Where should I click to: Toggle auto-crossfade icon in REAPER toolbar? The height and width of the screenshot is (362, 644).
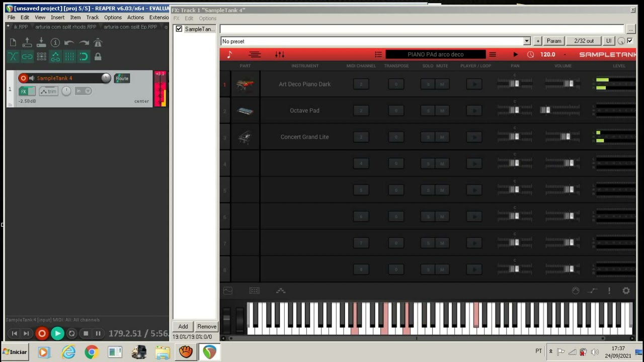coord(13,57)
